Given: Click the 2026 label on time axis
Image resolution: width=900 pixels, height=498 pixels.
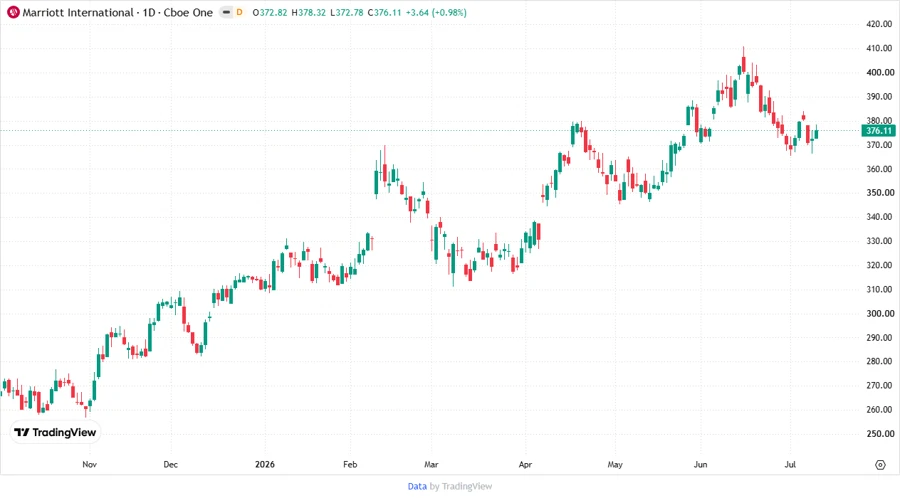Looking at the screenshot, I should coord(265,464).
